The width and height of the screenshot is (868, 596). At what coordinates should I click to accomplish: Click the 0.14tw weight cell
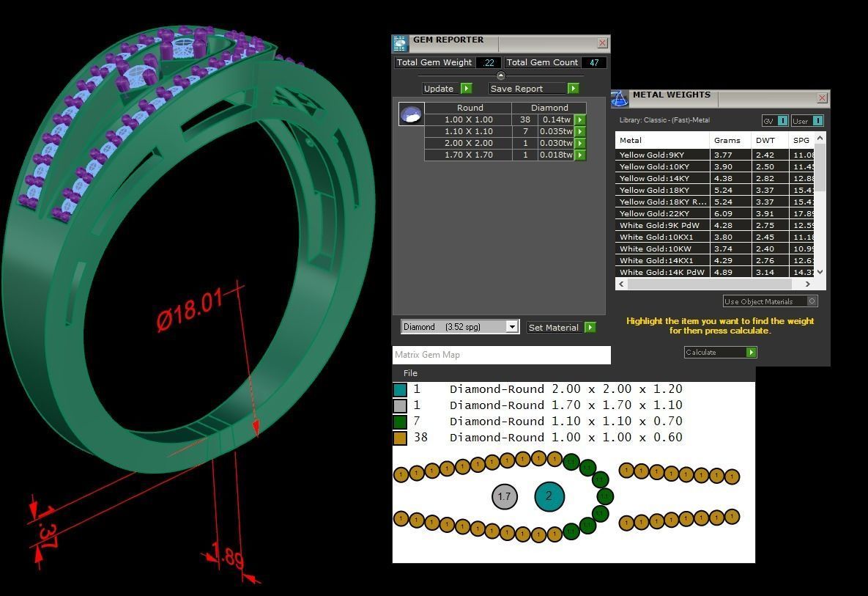[557, 119]
